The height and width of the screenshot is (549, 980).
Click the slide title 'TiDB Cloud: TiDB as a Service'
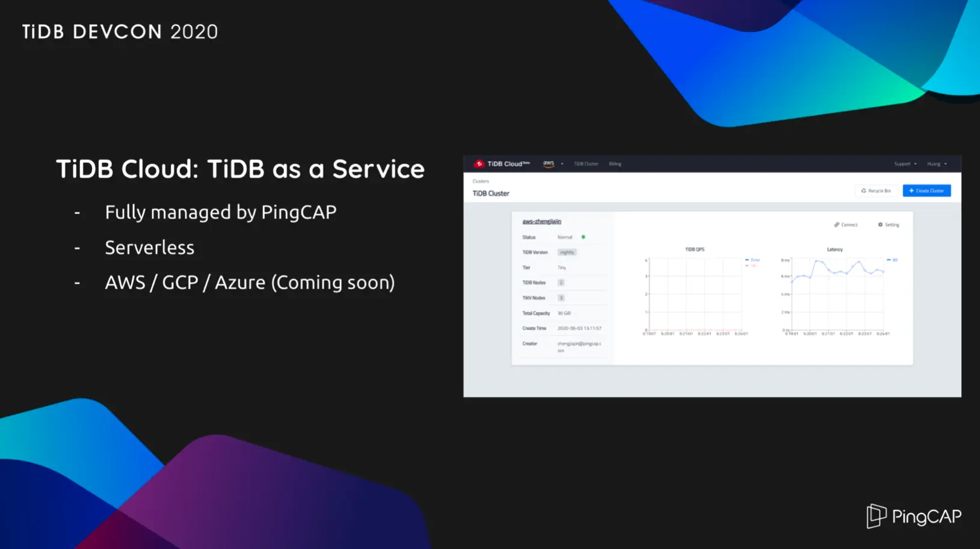click(x=240, y=169)
